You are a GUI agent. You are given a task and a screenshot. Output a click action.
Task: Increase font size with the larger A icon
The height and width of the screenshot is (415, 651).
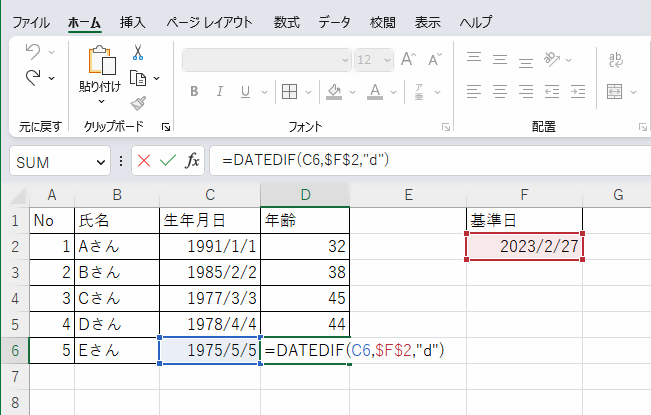point(408,59)
